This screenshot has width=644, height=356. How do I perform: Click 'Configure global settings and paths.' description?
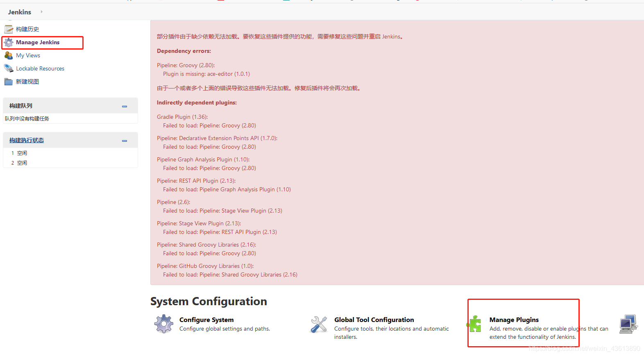[224, 329]
